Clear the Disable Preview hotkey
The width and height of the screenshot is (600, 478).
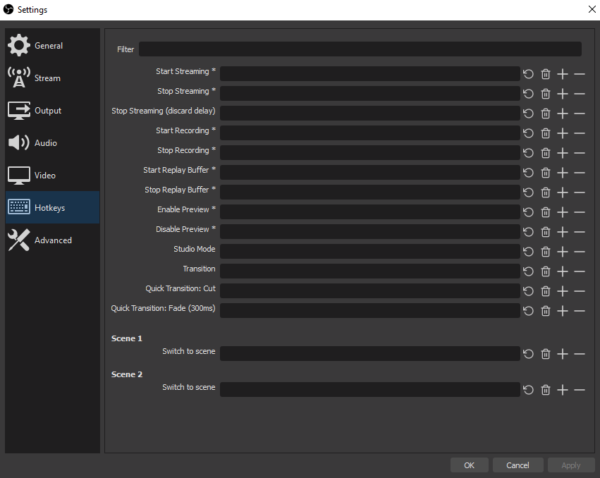545,232
